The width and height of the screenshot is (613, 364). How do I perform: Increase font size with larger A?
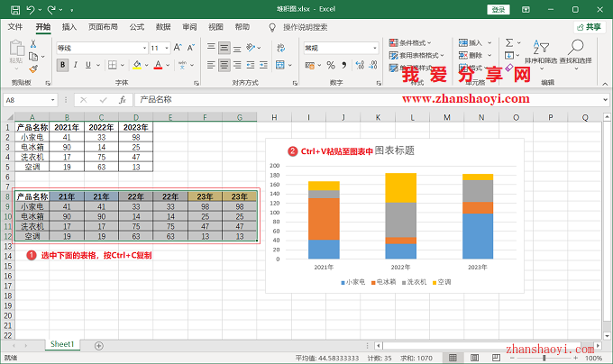click(178, 48)
